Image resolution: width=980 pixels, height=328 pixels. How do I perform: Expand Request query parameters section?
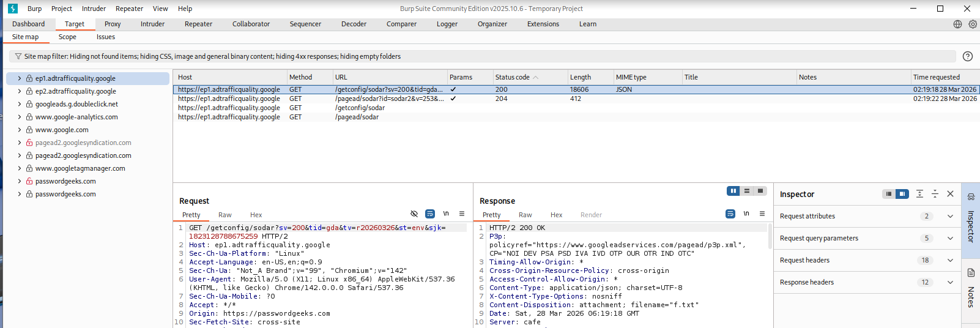[950, 238]
